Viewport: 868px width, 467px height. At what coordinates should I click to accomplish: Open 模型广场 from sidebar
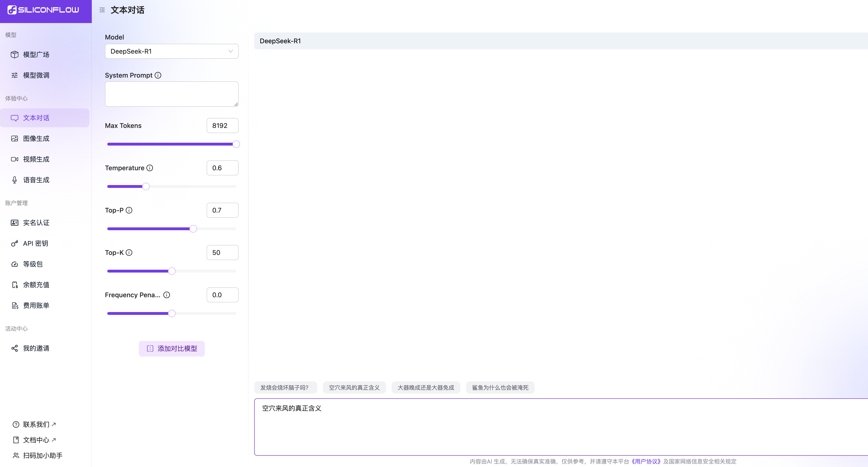[36, 55]
